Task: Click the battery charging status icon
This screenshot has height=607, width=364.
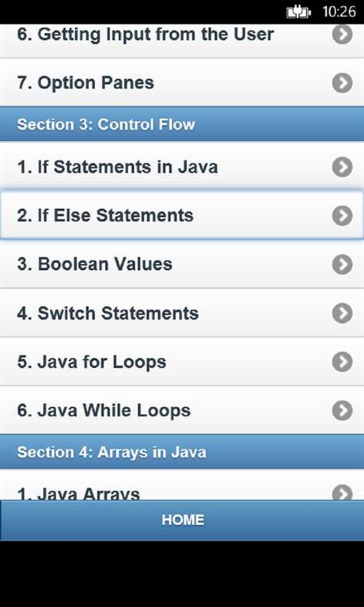Action: click(299, 12)
